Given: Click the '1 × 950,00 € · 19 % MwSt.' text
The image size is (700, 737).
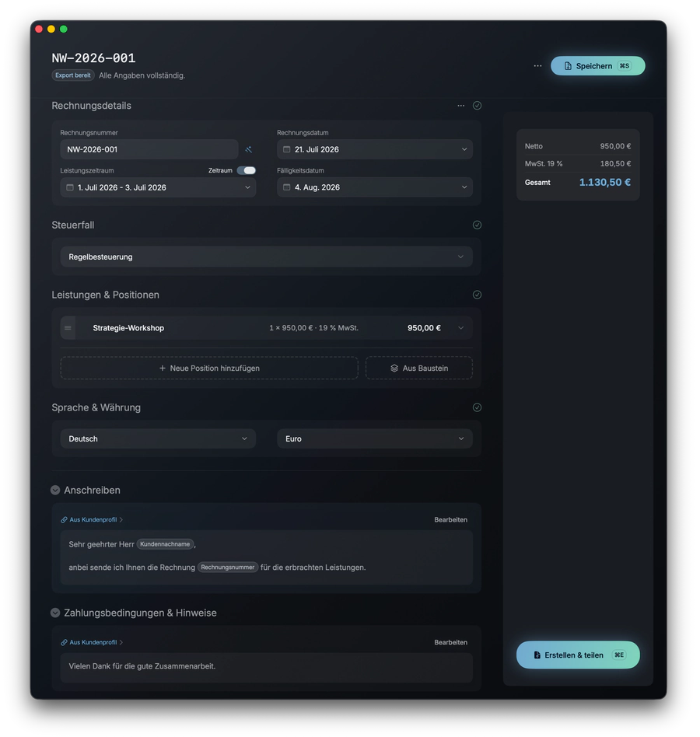Looking at the screenshot, I should pos(313,328).
